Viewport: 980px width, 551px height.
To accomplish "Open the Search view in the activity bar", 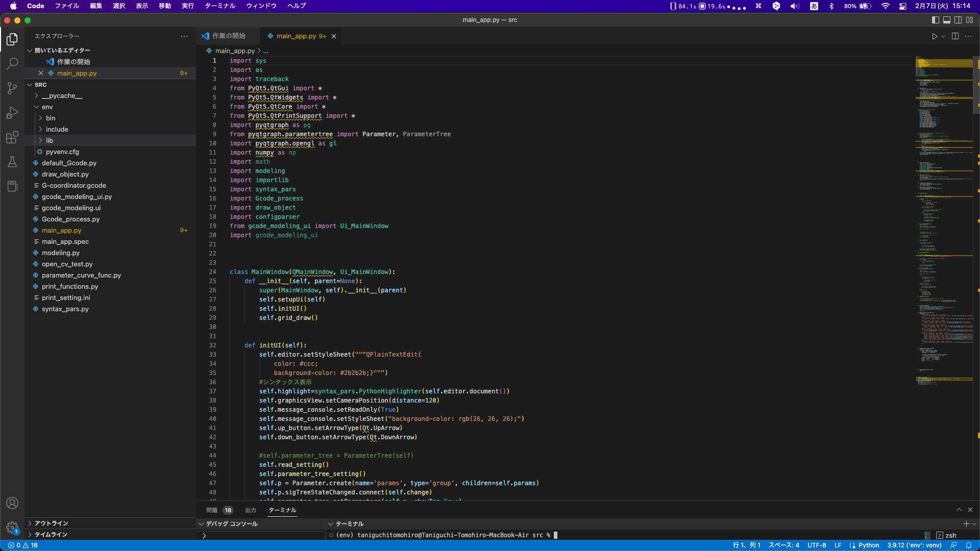I will (x=12, y=63).
